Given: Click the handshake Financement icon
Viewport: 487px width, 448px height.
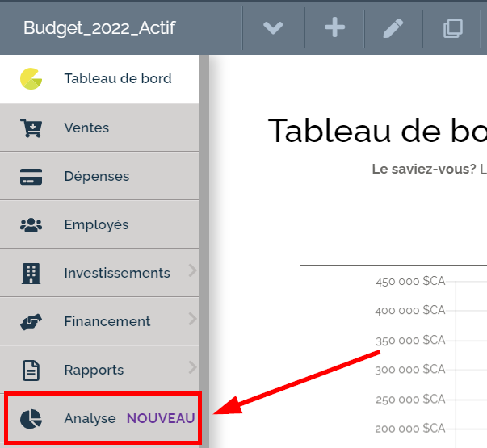Looking at the screenshot, I should (31, 321).
